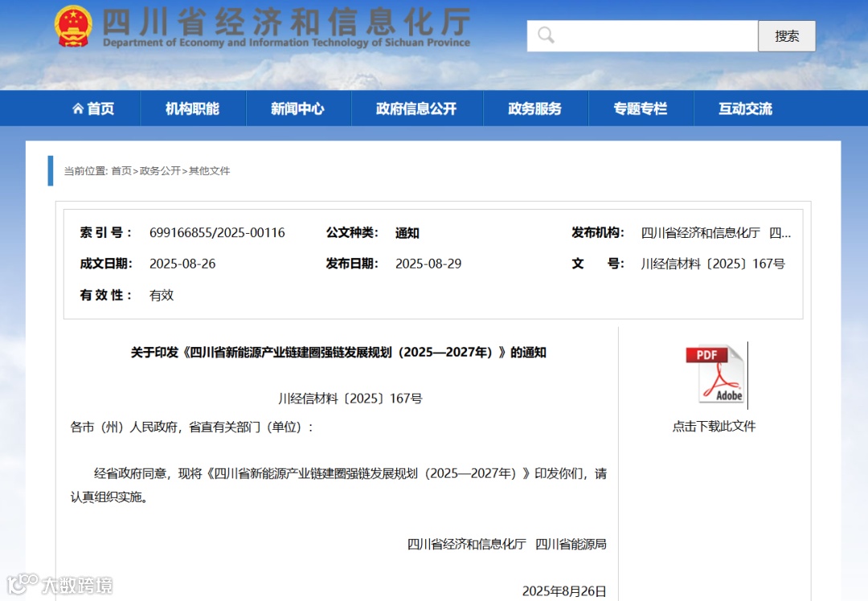Click the centered document number below title
The image size is (868, 601).
[350, 399]
